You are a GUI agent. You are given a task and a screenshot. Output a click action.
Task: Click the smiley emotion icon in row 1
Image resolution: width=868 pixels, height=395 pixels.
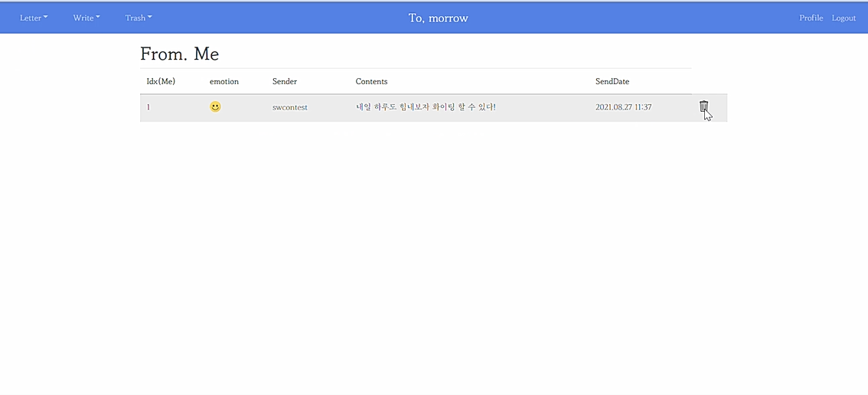[215, 107]
